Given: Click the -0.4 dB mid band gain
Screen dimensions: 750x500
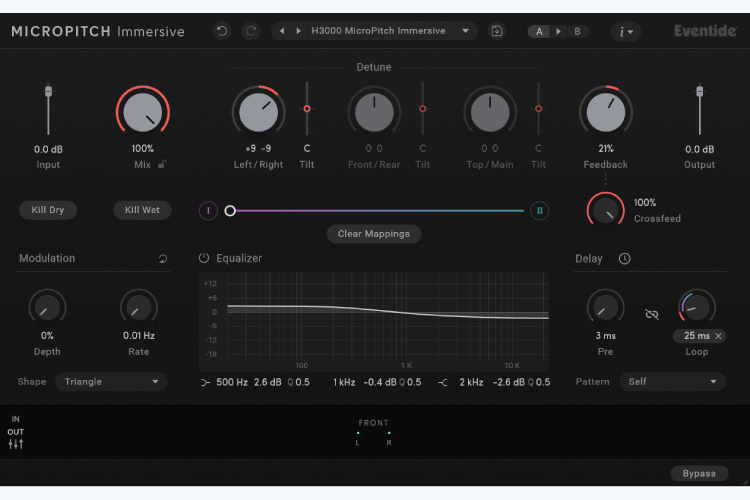Looking at the screenshot, I should click(x=380, y=382).
